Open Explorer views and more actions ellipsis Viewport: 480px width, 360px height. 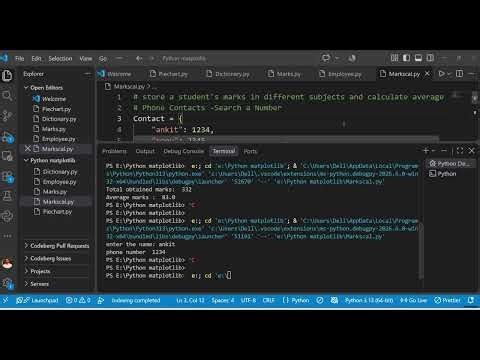click(x=88, y=74)
